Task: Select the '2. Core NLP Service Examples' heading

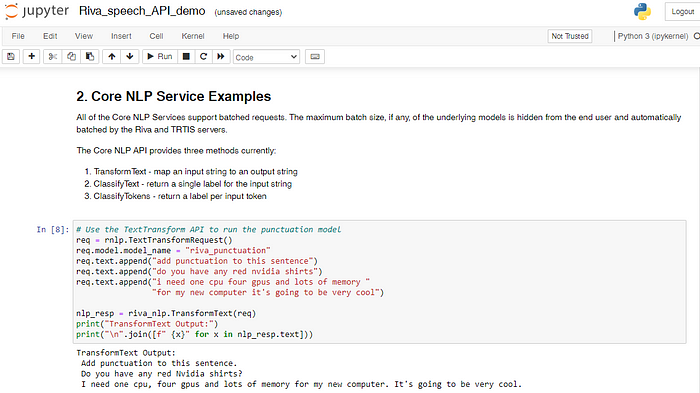Action: pos(174,96)
